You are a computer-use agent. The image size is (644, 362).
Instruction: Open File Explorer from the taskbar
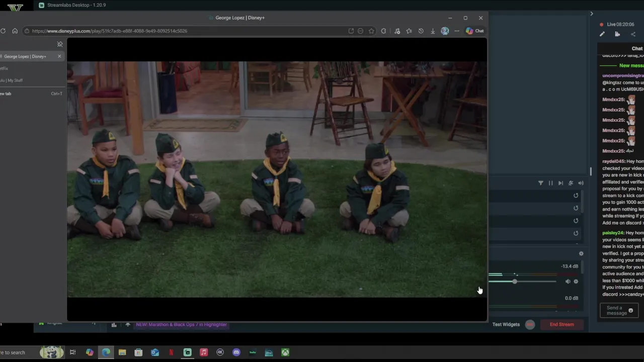point(122,352)
